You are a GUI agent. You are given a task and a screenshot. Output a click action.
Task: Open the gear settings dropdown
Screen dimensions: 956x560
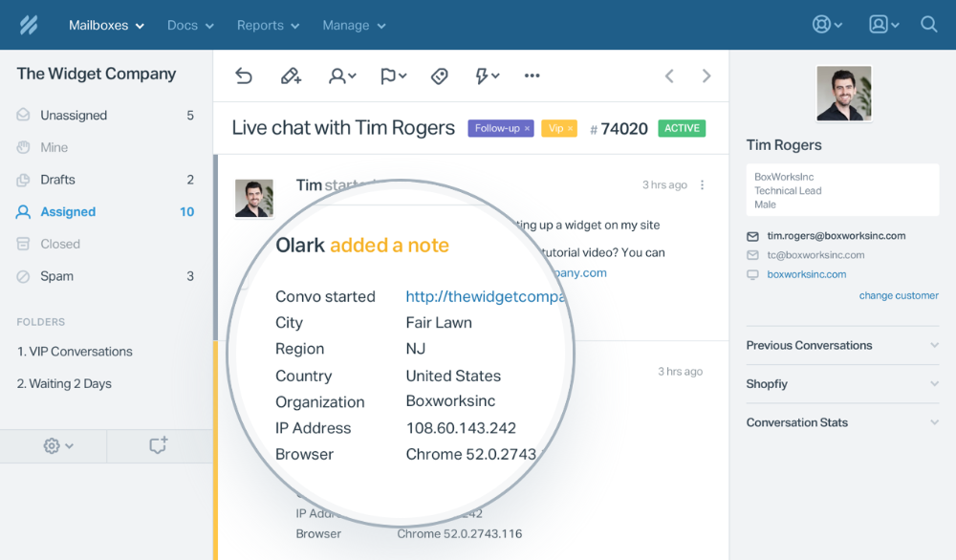point(54,445)
